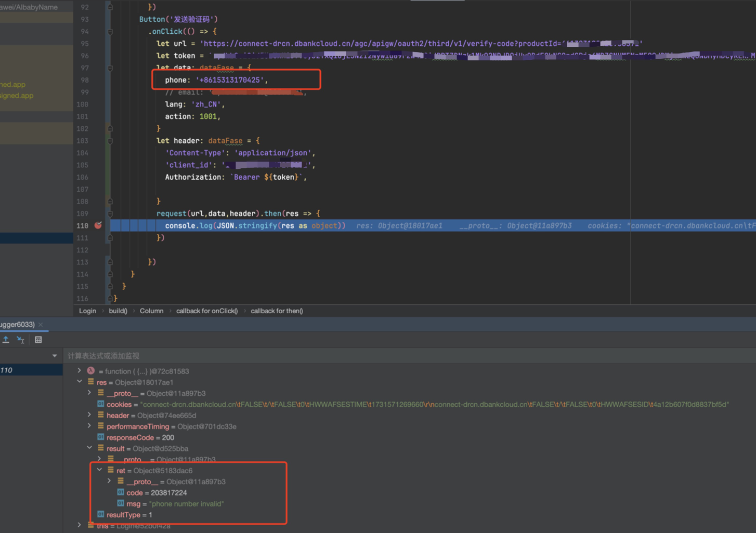The image size is (756, 533).
Task: Click line number 113 in gutter
Action: click(x=82, y=262)
